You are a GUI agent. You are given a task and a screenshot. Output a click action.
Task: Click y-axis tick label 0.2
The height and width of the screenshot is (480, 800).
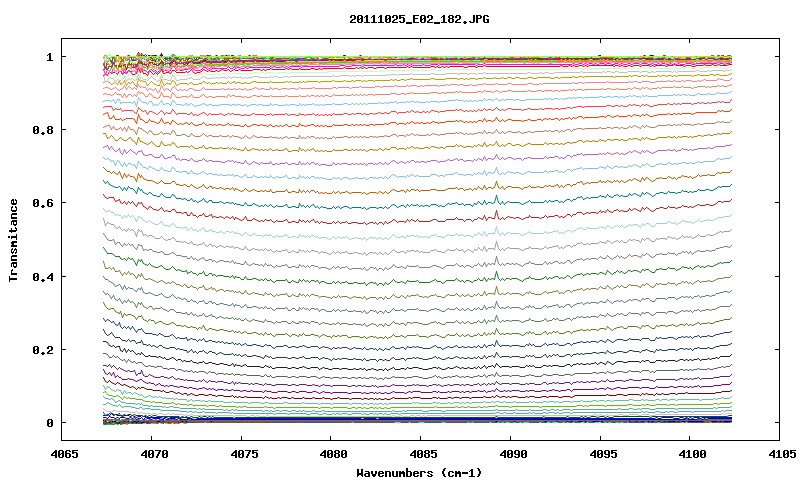[43, 350]
